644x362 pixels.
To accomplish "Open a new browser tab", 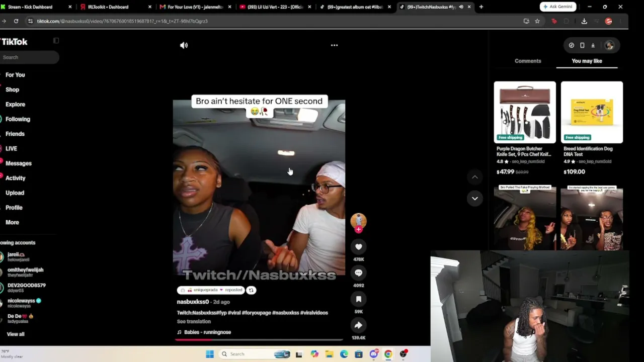I will click(x=481, y=7).
